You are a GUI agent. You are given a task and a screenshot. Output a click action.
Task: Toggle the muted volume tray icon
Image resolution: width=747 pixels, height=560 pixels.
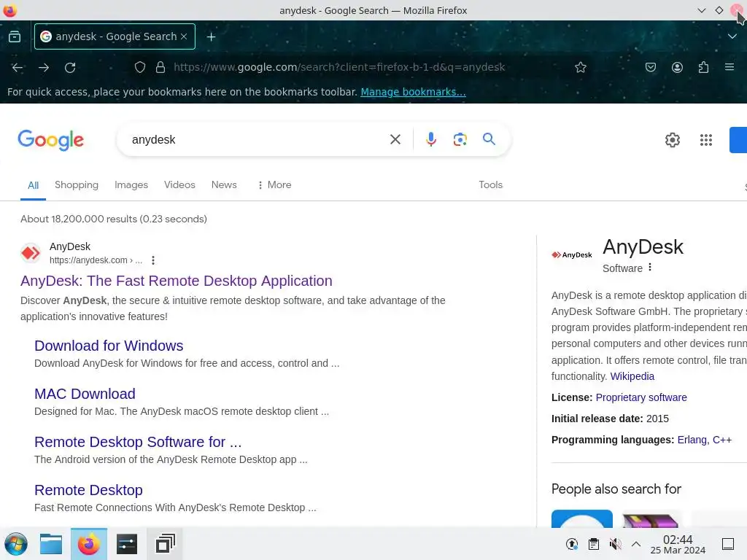tap(615, 544)
